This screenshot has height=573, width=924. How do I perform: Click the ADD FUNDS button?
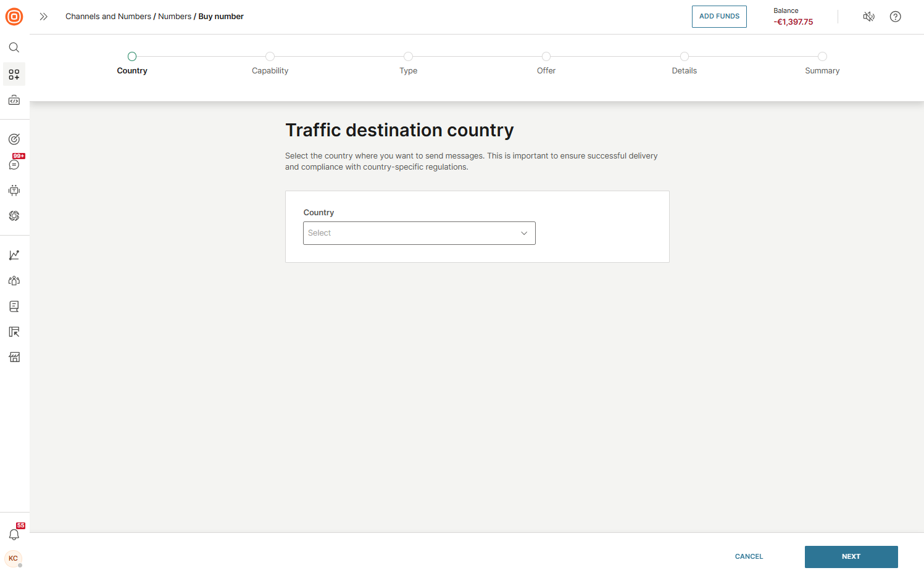pyautogui.click(x=719, y=17)
